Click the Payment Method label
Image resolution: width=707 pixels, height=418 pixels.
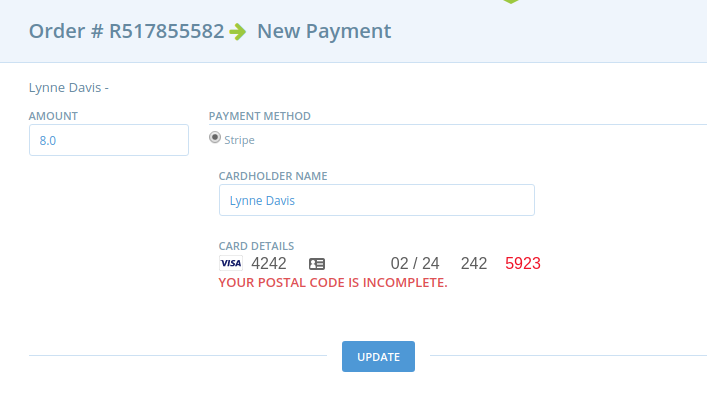coord(260,116)
